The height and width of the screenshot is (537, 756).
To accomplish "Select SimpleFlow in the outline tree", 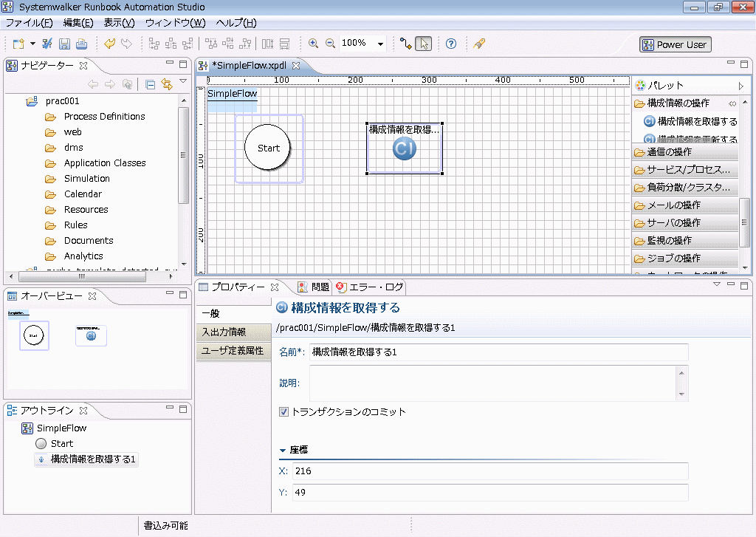I will point(61,428).
